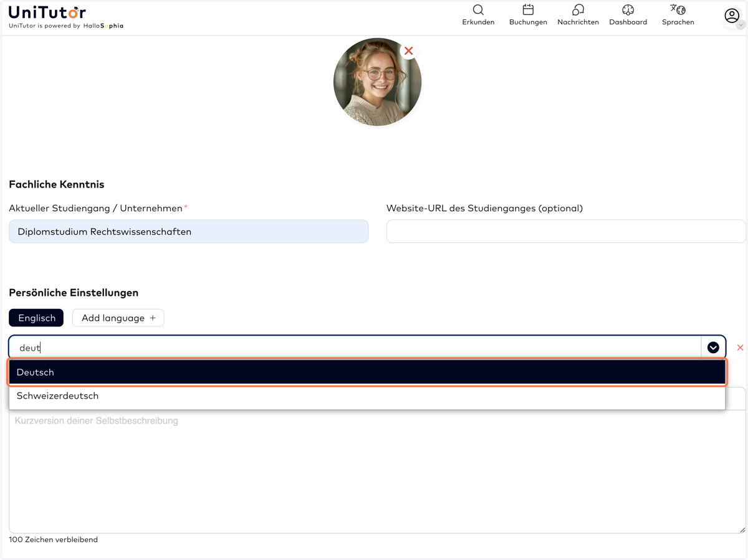Image resolution: width=748 pixels, height=560 pixels.
Task: Open the Nachrichten chat icon
Action: pyautogui.click(x=578, y=10)
